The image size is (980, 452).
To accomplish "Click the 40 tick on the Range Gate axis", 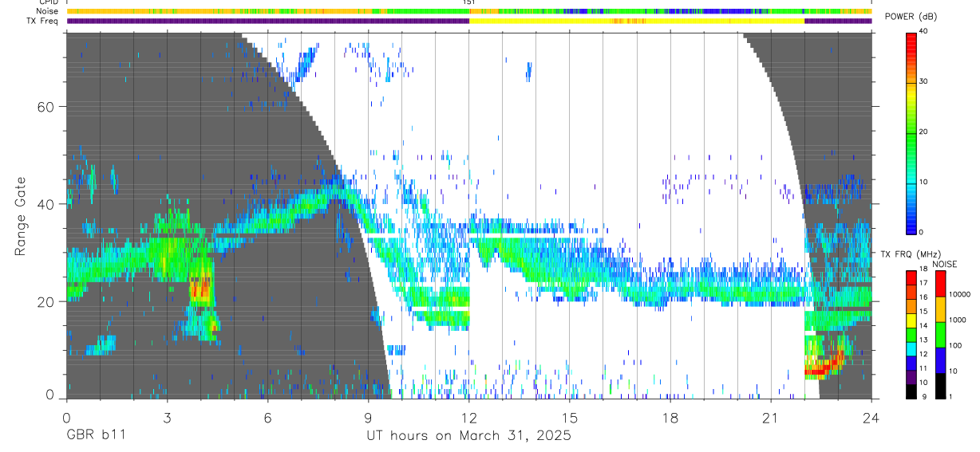I will pos(45,204).
